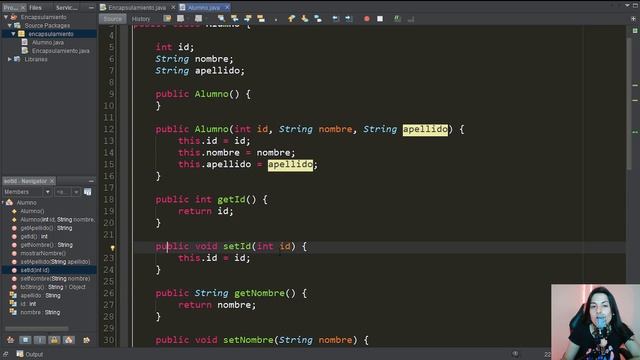640x360 pixels.
Task: Click Next Bookmark toolbar icon
Action: 304,19
